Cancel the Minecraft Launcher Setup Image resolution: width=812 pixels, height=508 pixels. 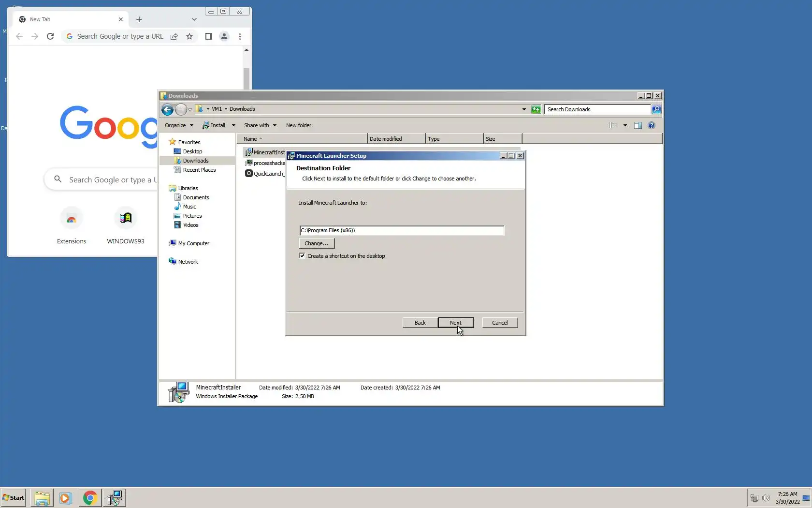tap(500, 323)
